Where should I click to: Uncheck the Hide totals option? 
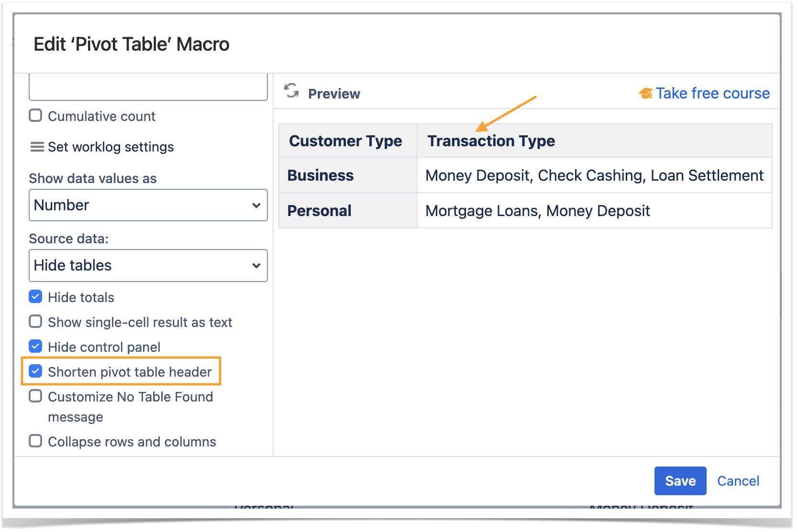(35, 297)
